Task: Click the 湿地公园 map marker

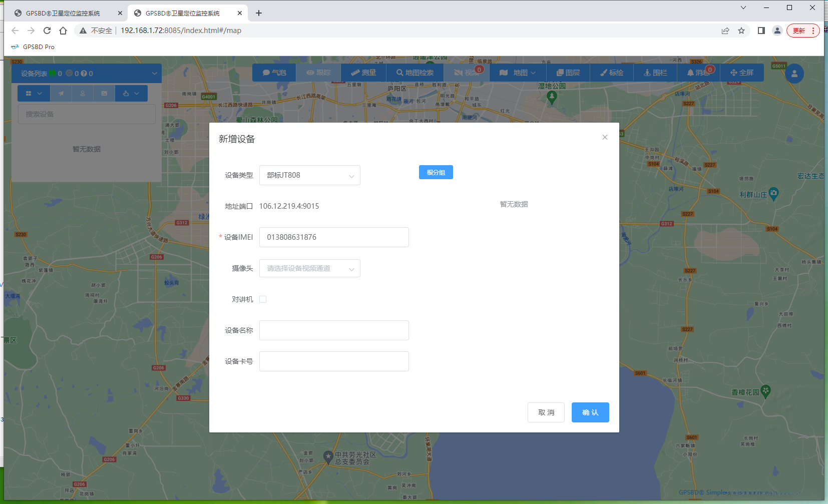Action: [x=552, y=97]
